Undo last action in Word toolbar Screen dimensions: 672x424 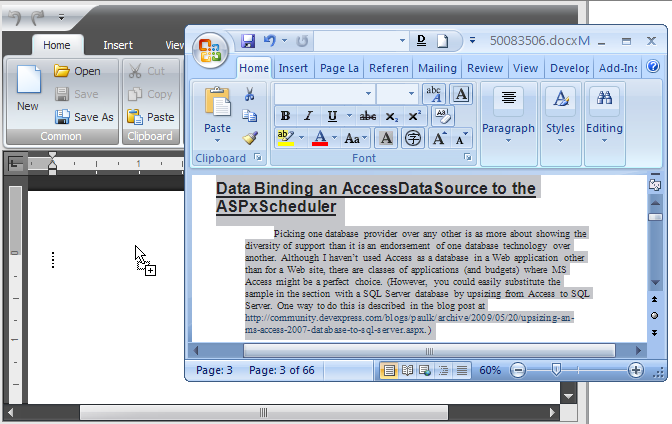click(270, 41)
